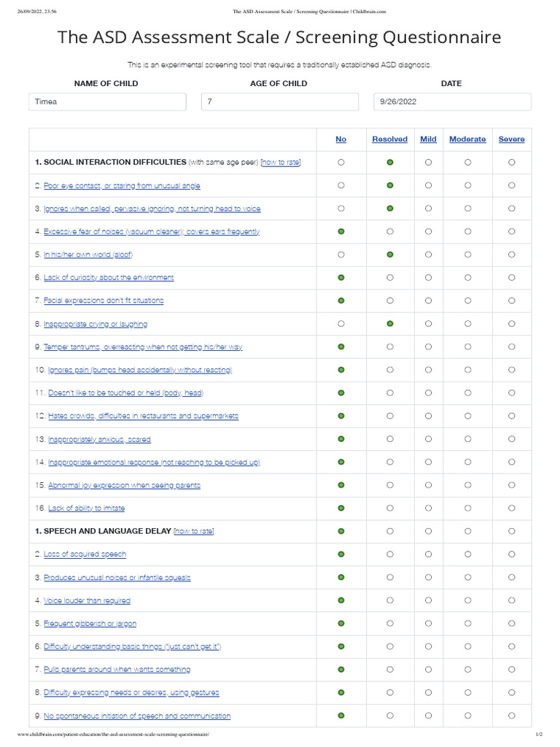Select Resolved for Excessive fear of noises
Viewport: 560px width, 747px height.
click(x=390, y=231)
